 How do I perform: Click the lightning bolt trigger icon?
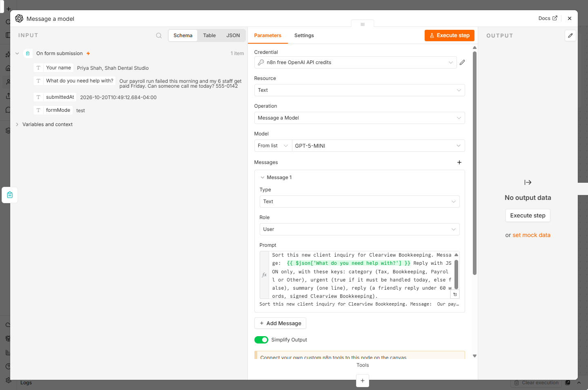pos(88,53)
